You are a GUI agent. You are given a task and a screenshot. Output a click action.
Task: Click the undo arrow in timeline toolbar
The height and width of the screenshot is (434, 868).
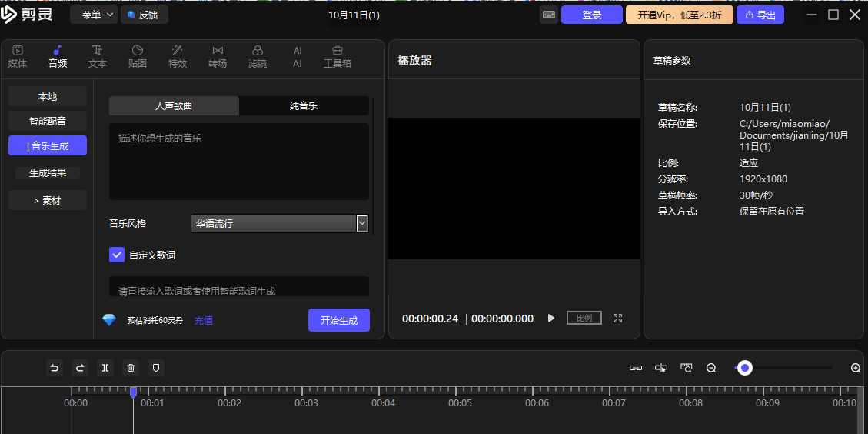click(x=54, y=368)
